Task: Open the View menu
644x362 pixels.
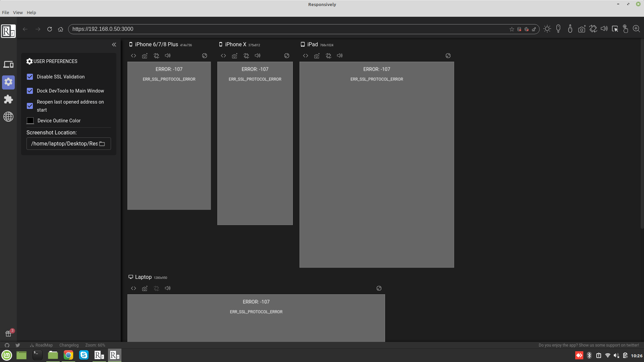Action: (18, 12)
